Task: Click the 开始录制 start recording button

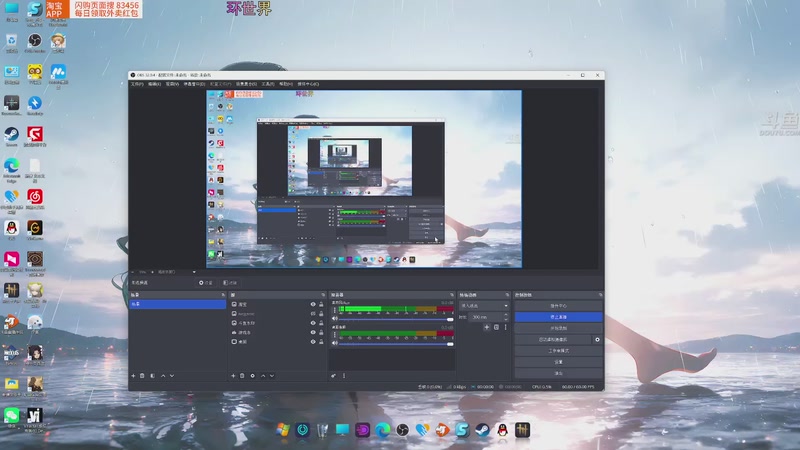Action: click(x=558, y=328)
